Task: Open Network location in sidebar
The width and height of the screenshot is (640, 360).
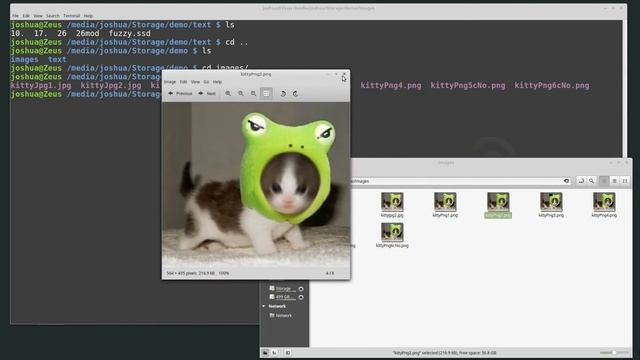Action: coord(280,316)
